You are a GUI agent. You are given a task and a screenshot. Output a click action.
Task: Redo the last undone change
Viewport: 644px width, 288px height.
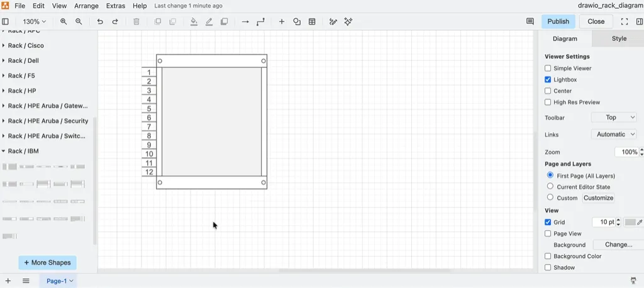tap(115, 21)
